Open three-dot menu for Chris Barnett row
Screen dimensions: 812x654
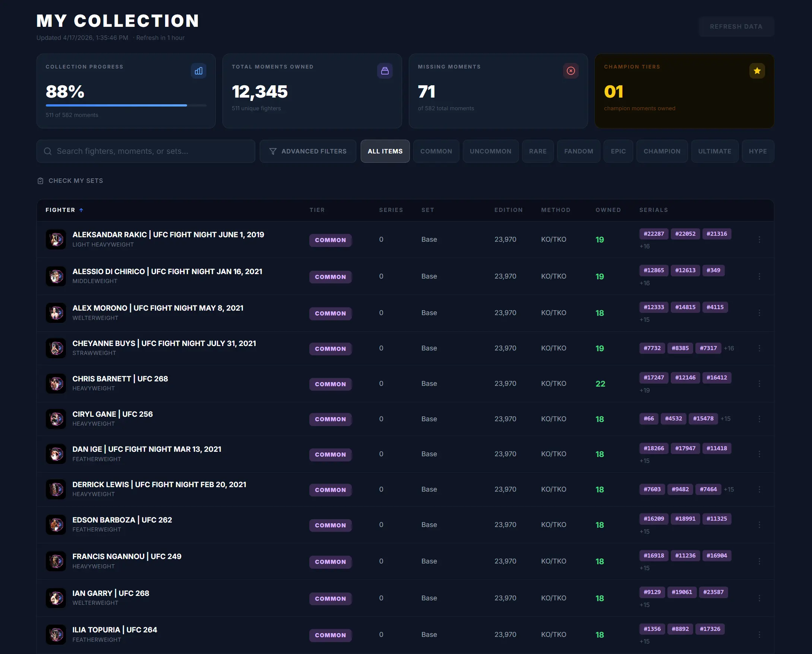(759, 384)
